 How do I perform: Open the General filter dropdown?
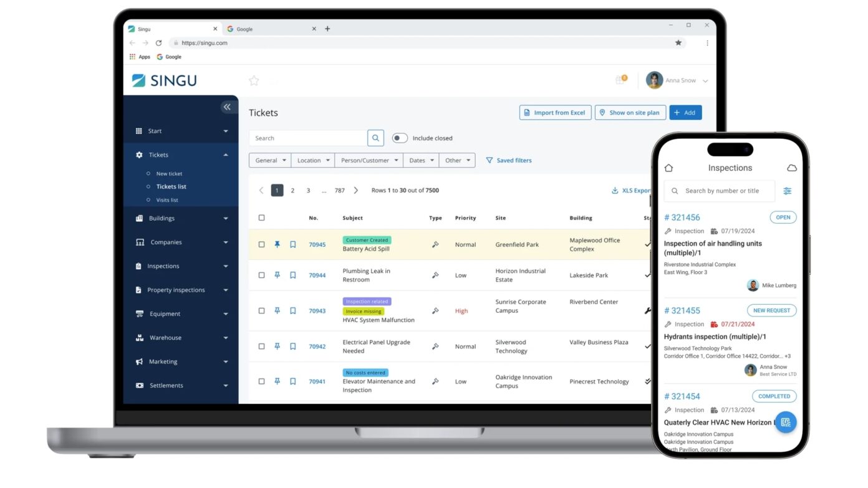click(x=270, y=161)
